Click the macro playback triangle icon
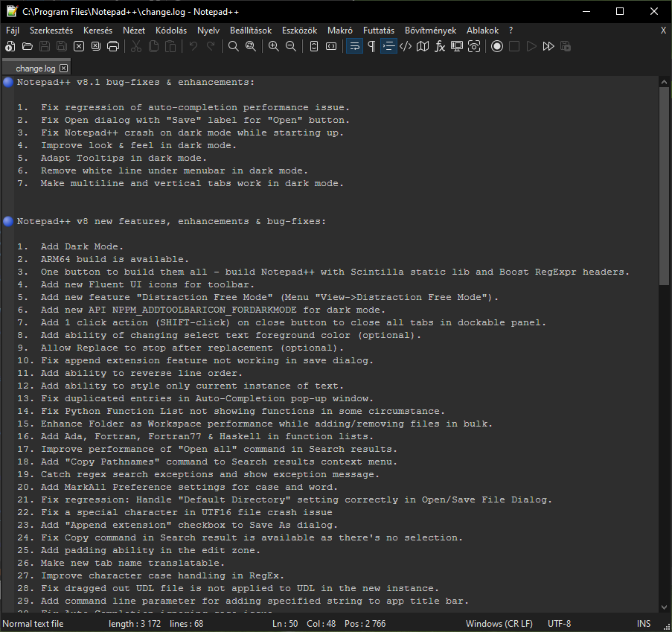672x632 pixels. (x=531, y=46)
